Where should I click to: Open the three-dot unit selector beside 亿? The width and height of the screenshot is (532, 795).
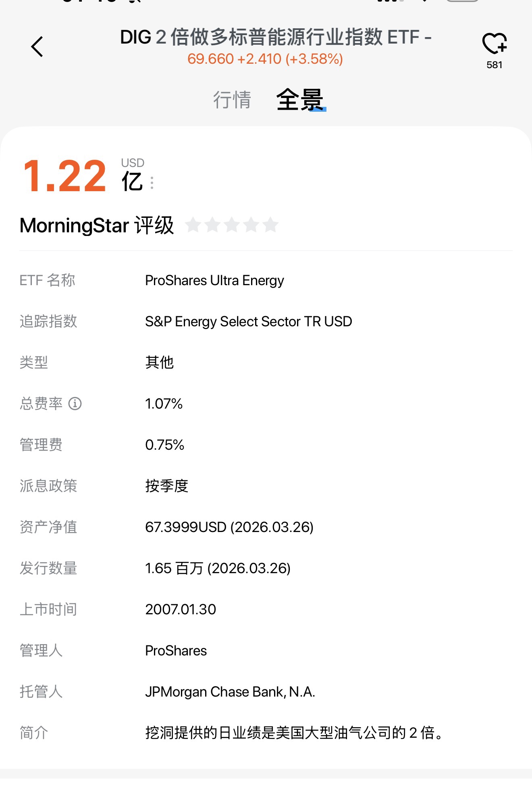[x=152, y=183]
